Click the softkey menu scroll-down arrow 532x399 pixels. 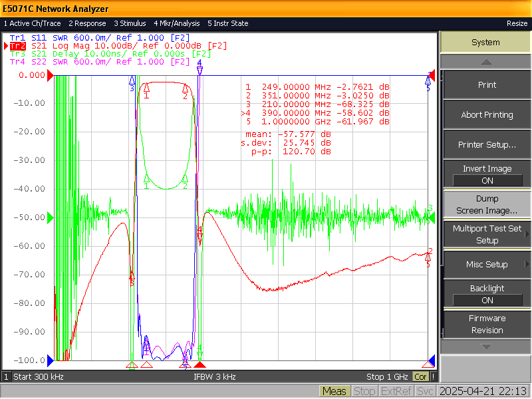coord(485,346)
